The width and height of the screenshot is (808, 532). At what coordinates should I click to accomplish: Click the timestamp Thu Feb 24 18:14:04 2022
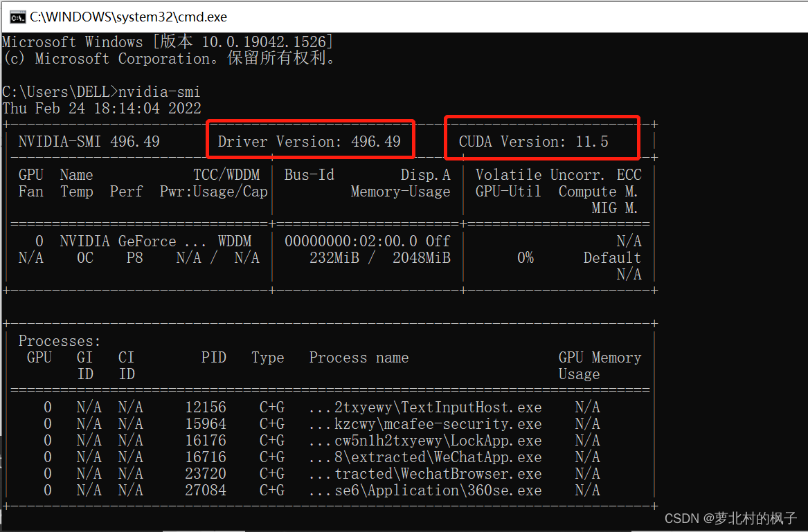pos(102,109)
